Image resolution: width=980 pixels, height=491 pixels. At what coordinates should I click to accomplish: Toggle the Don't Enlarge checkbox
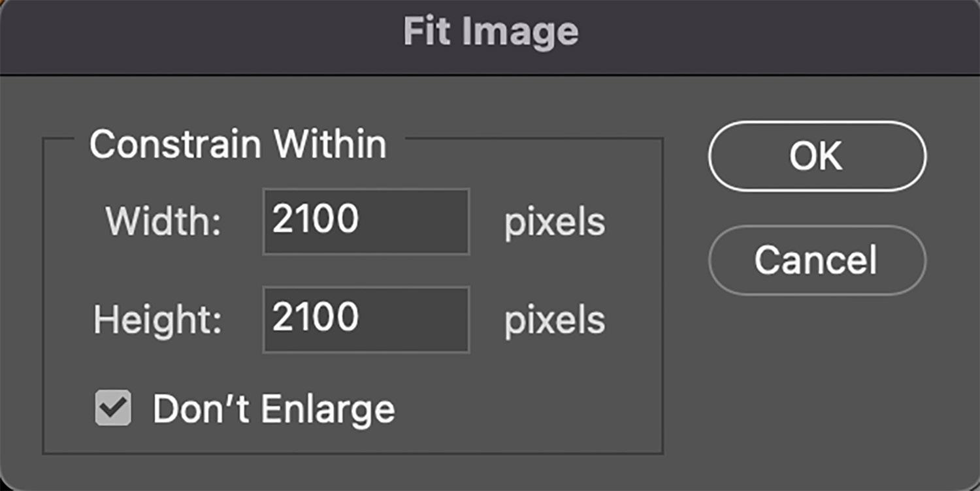pyautogui.click(x=113, y=408)
